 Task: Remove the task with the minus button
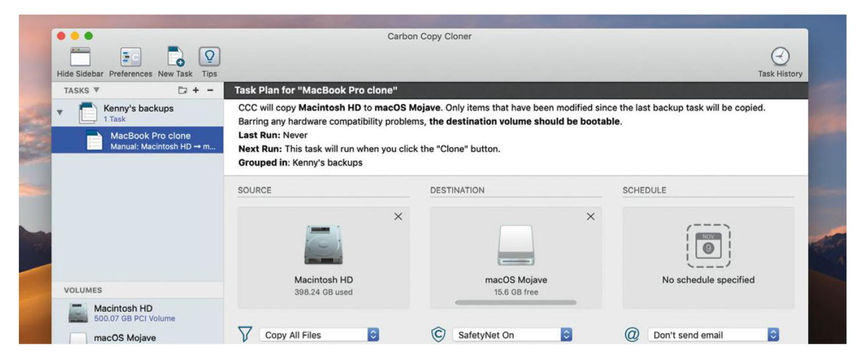click(x=210, y=90)
